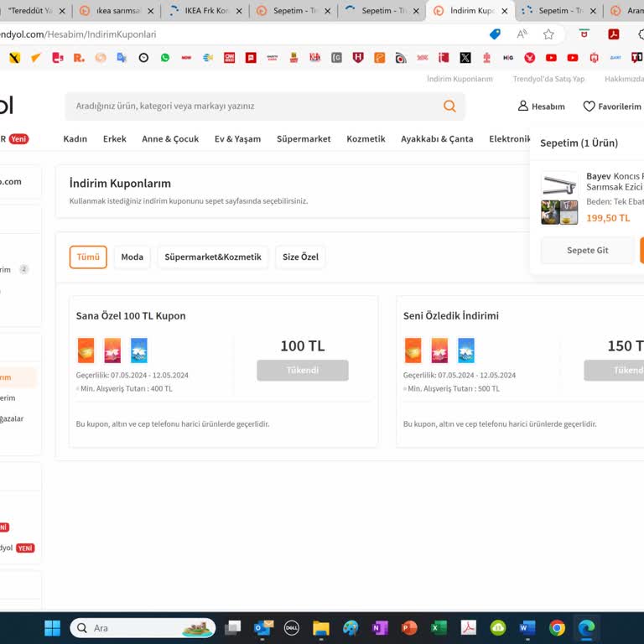Click the Windows taskbar search box

coord(143,627)
